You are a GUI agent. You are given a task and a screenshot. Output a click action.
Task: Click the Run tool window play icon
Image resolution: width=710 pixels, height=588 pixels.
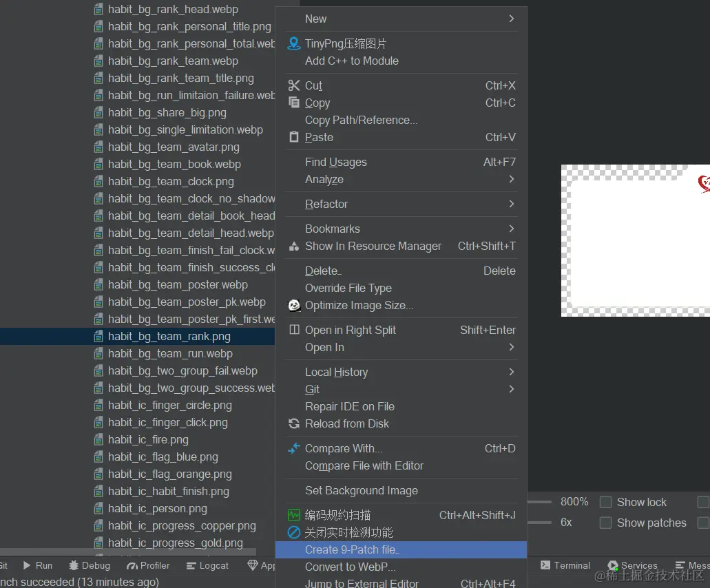point(27,565)
